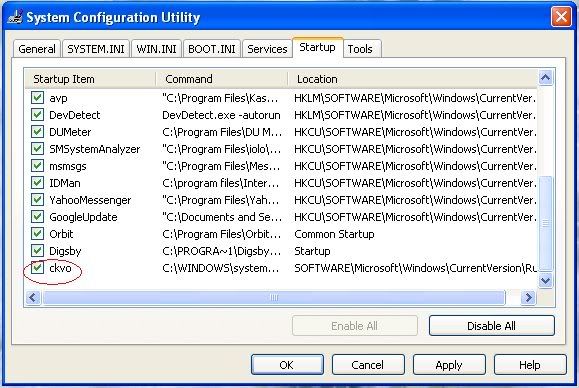The width and height of the screenshot is (579, 388).
Task: Click the horizontal scrollbar left arrow
Action: pyautogui.click(x=33, y=297)
